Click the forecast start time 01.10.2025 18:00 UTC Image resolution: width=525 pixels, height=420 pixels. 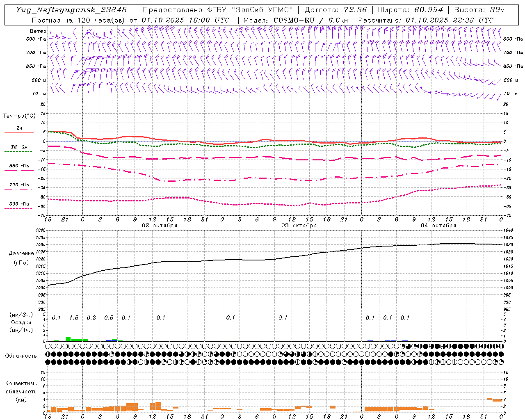185,20
